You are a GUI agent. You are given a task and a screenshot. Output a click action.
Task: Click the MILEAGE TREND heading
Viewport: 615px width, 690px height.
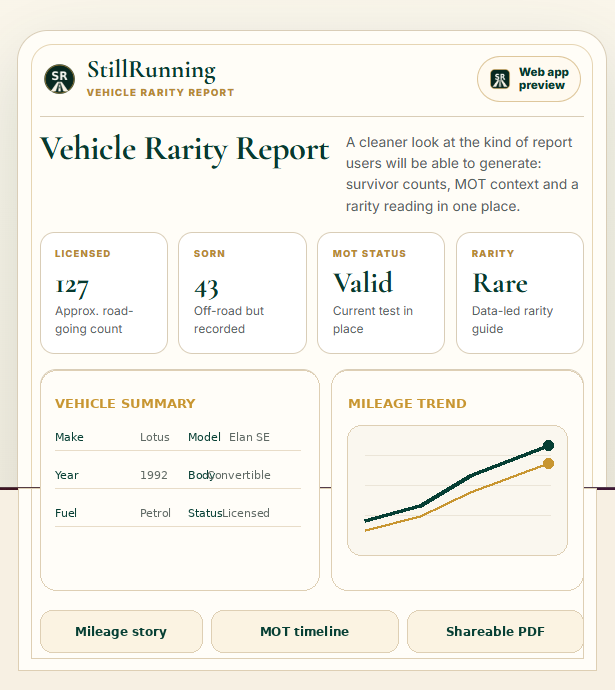407,404
